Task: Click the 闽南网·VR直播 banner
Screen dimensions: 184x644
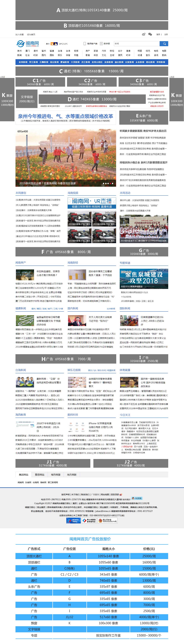Action: click(92, 203)
